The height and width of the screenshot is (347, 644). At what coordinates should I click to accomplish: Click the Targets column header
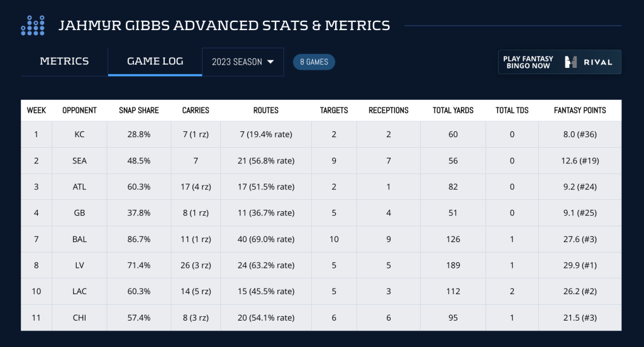coord(333,110)
